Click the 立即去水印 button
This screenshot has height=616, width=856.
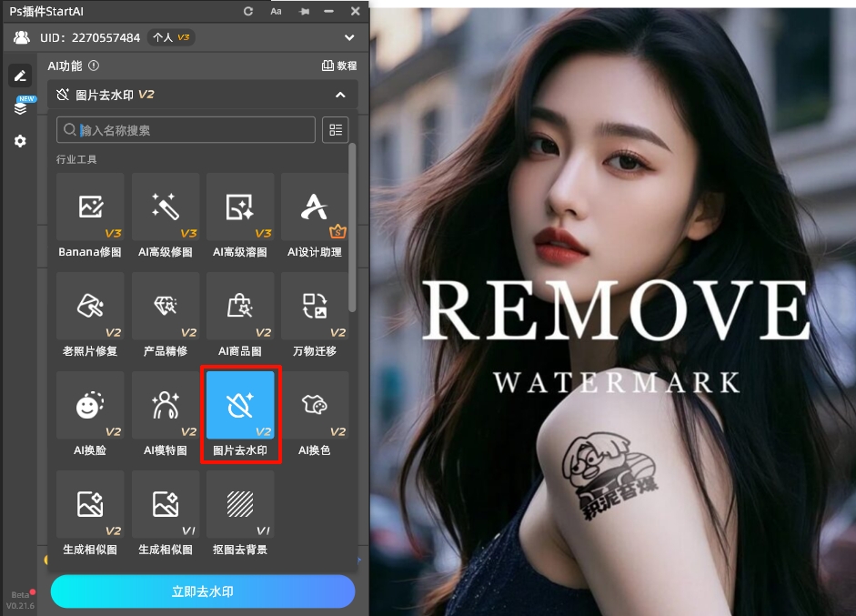203,591
